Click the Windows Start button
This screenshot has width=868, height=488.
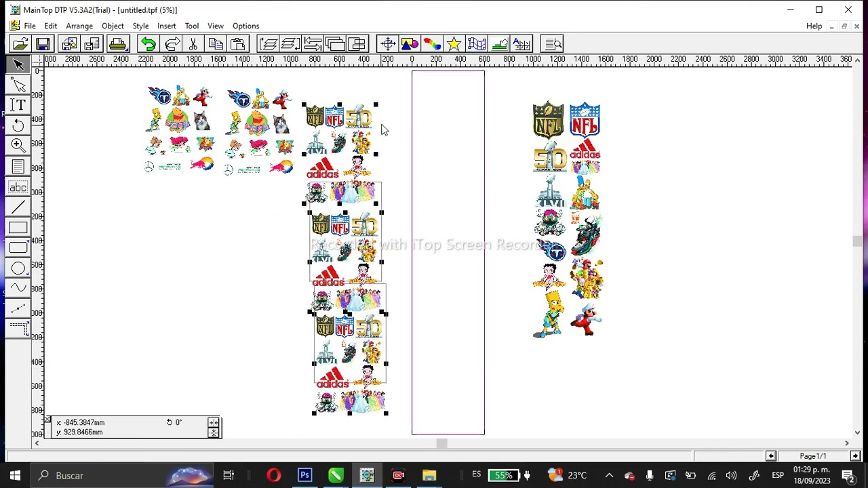click(x=15, y=476)
